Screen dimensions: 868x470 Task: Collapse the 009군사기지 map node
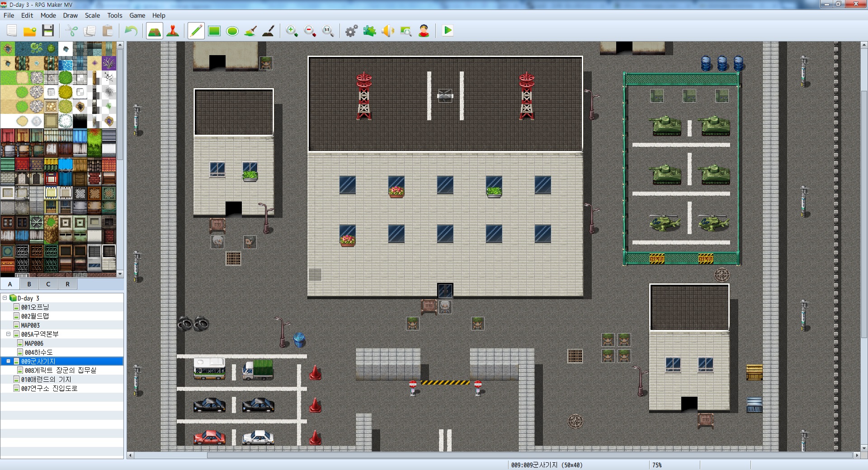8,361
